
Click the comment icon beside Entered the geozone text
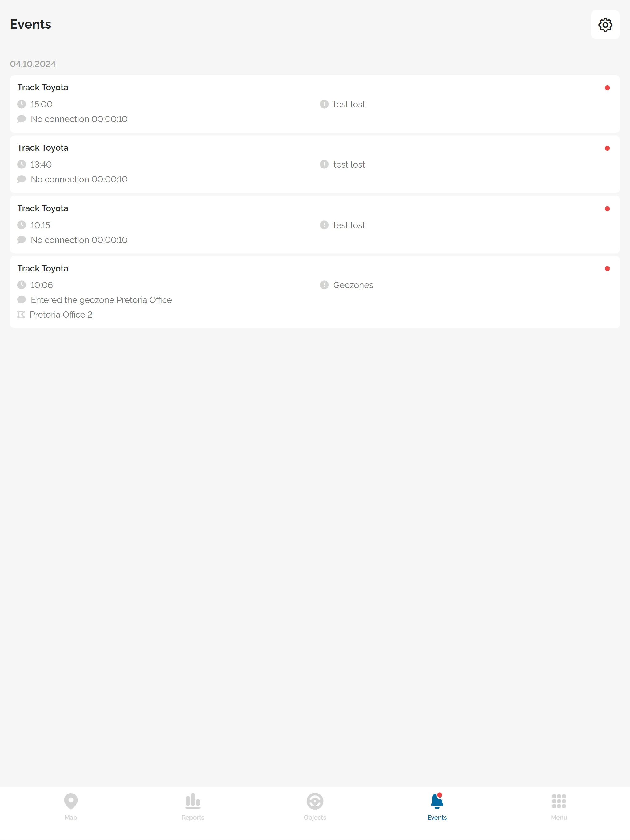pyautogui.click(x=22, y=299)
